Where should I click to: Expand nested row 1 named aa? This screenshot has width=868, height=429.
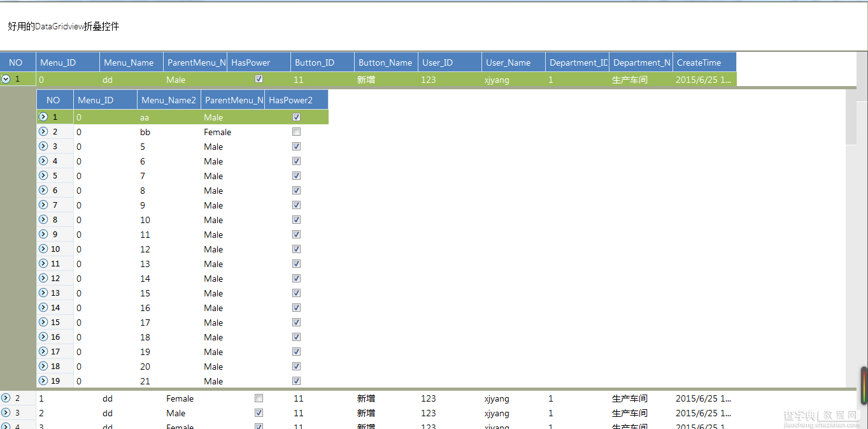(x=43, y=117)
